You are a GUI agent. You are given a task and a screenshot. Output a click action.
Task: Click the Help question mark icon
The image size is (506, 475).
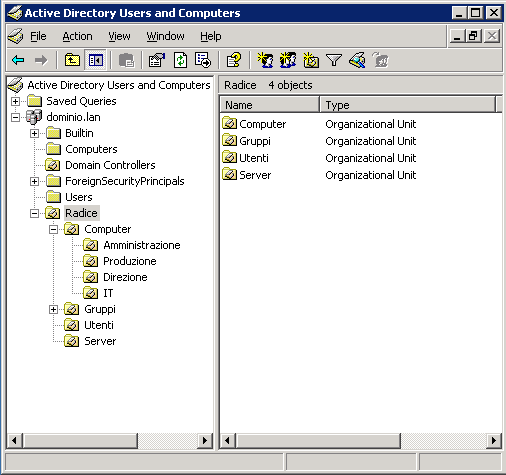click(x=234, y=60)
